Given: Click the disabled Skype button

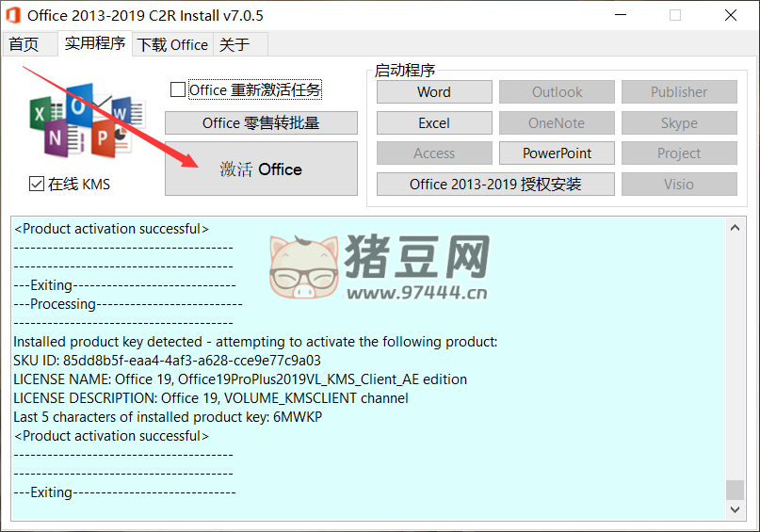Looking at the screenshot, I should pyautogui.click(x=680, y=123).
